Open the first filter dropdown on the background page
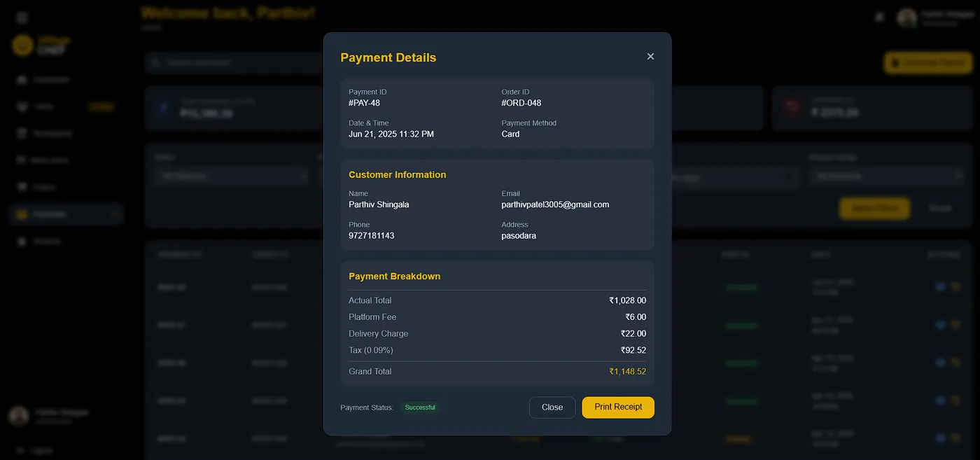 232,176
